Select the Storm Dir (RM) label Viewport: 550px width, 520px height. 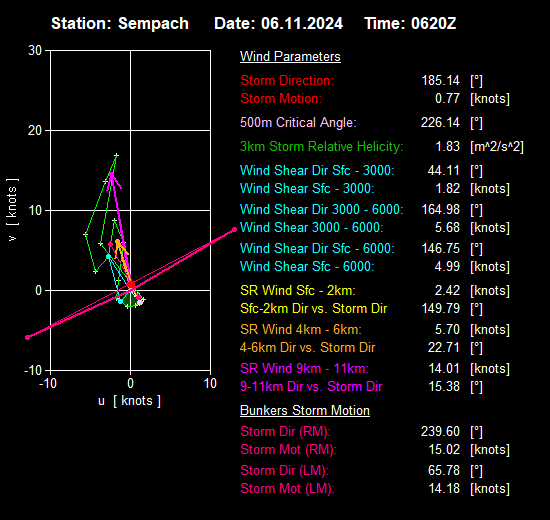[x=286, y=431]
